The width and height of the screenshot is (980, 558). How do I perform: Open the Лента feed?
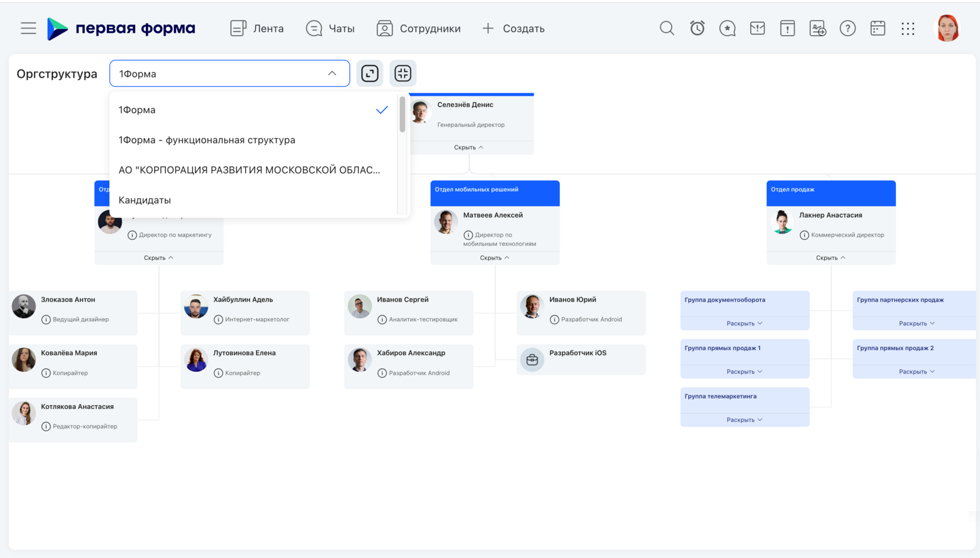257,28
